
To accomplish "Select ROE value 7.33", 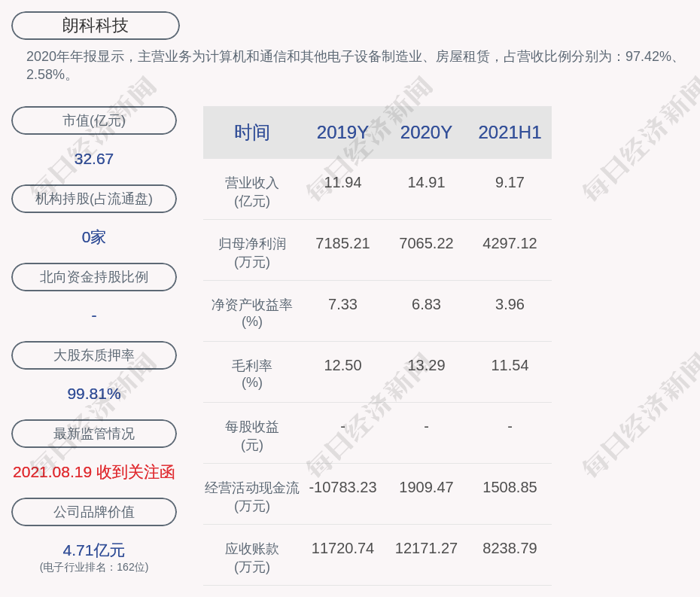I will [x=342, y=305].
